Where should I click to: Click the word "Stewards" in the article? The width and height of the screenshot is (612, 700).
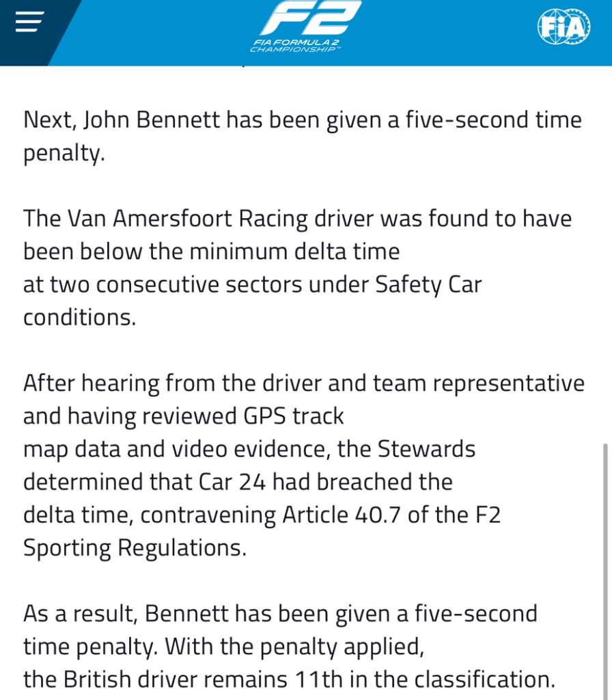click(426, 449)
